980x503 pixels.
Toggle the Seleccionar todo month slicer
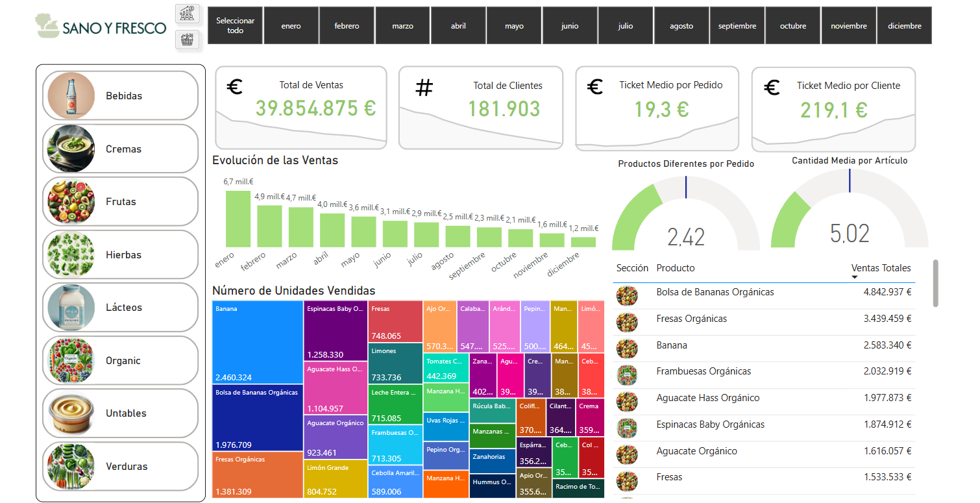(235, 26)
